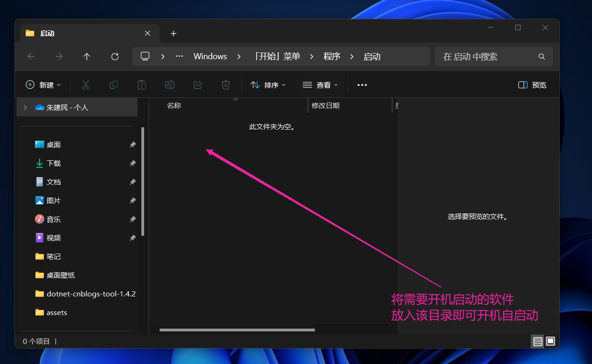Click the Paste clipboard icon
The width and height of the screenshot is (592, 364).
pyautogui.click(x=141, y=85)
